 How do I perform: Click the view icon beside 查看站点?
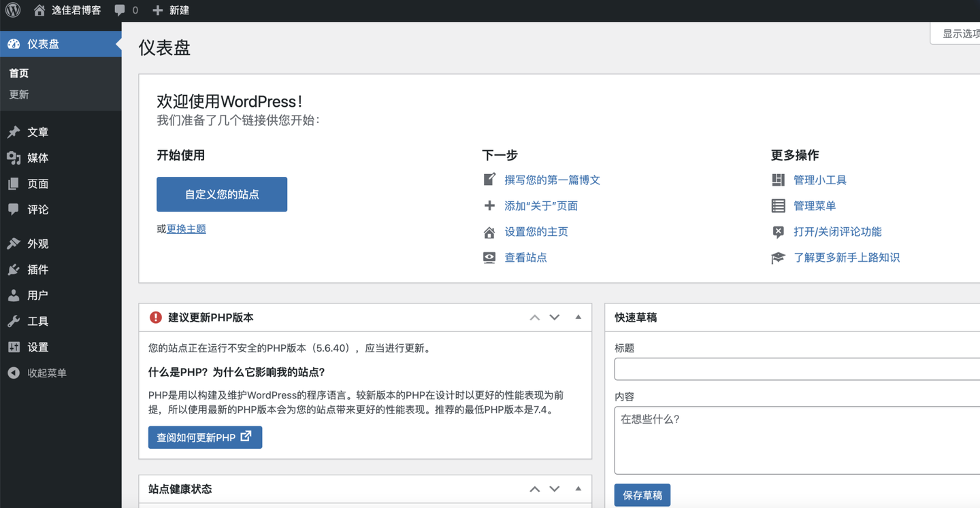click(489, 258)
